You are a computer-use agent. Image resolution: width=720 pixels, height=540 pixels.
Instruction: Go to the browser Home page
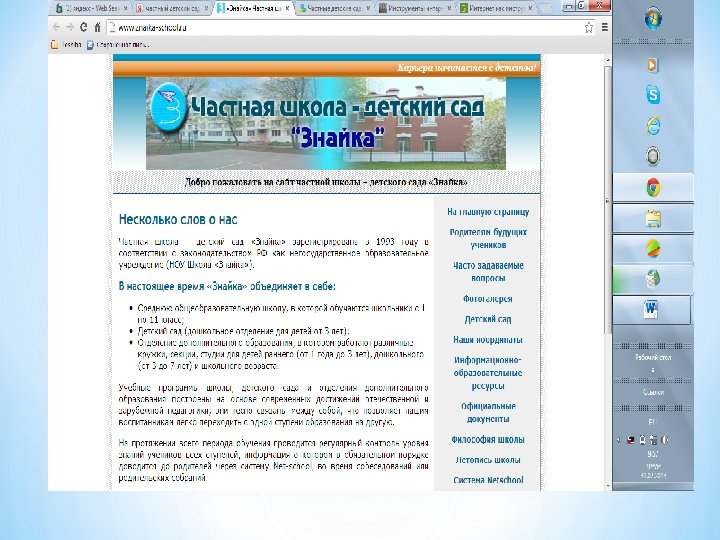click(x=97, y=28)
